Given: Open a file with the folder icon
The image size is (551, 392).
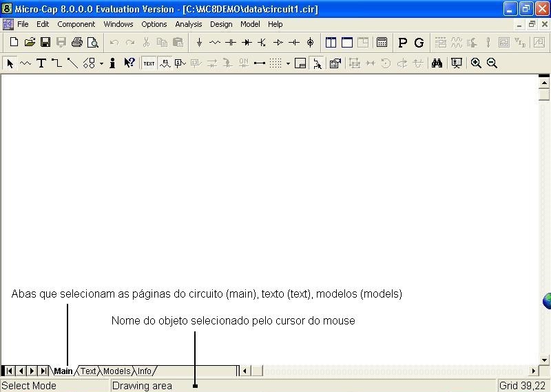Looking at the screenshot, I should tap(30, 42).
